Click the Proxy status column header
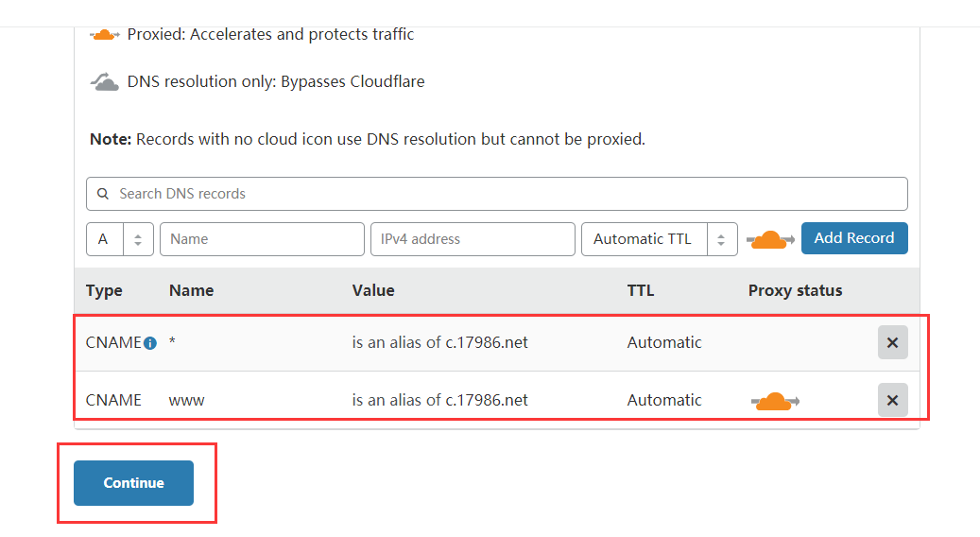The width and height of the screenshot is (980, 537). coord(795,290)
